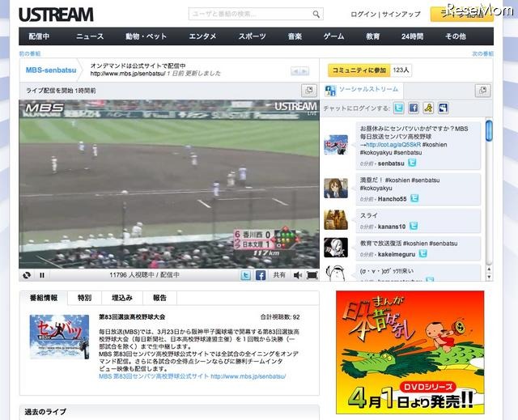Click the user and program search field
Screen dimensions: 518x420
[x=256, y=15]
